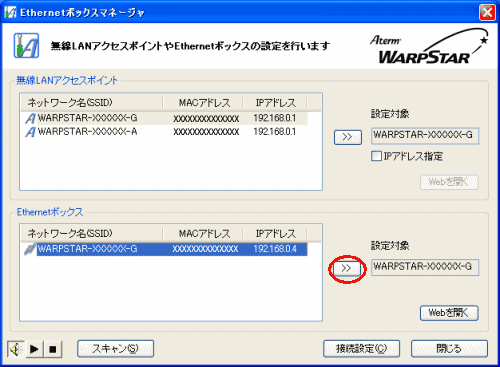The image size is (500, 367).
Task: Click MACアドレス column header in access point list
Action: [x=203, y=103]
